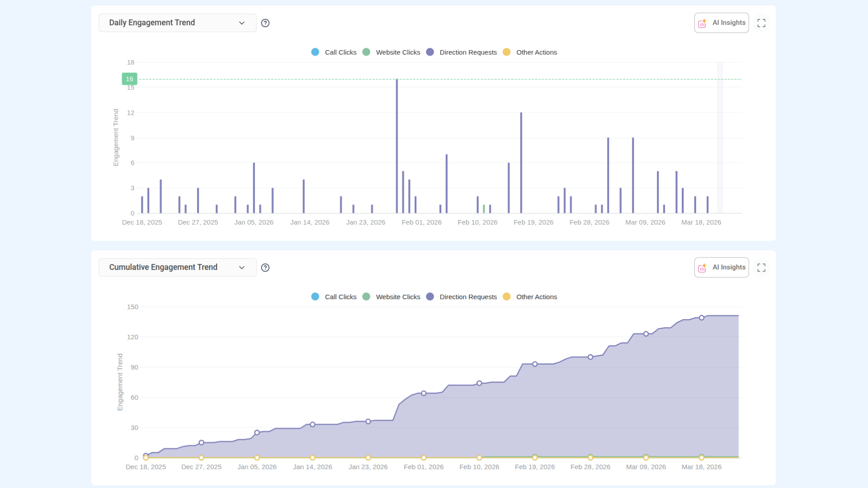
Task: Click chevron arrow of Daily Engagement selector
Action: [x=242, y=23]
